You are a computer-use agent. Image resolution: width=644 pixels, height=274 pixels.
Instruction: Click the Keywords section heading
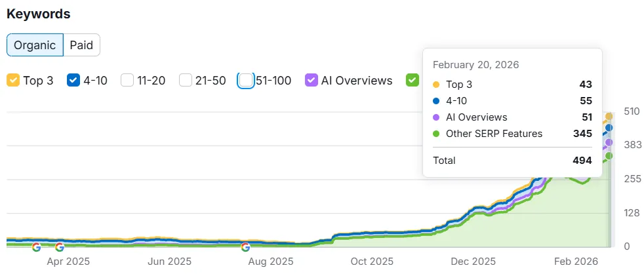point(39,14)
